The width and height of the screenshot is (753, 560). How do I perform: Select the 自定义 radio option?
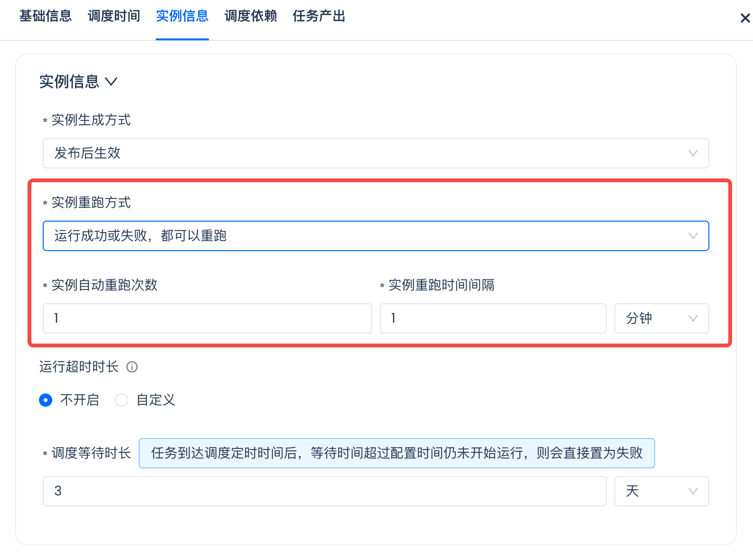(122, 400)
